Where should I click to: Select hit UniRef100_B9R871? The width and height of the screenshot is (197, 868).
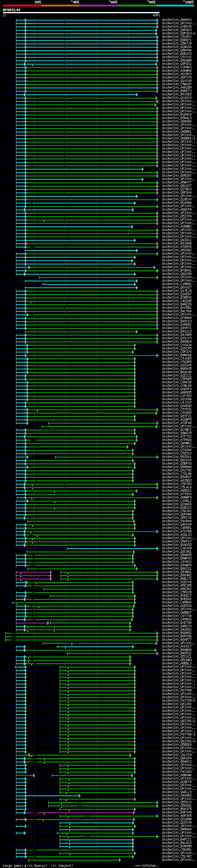[x=177, y=40]
